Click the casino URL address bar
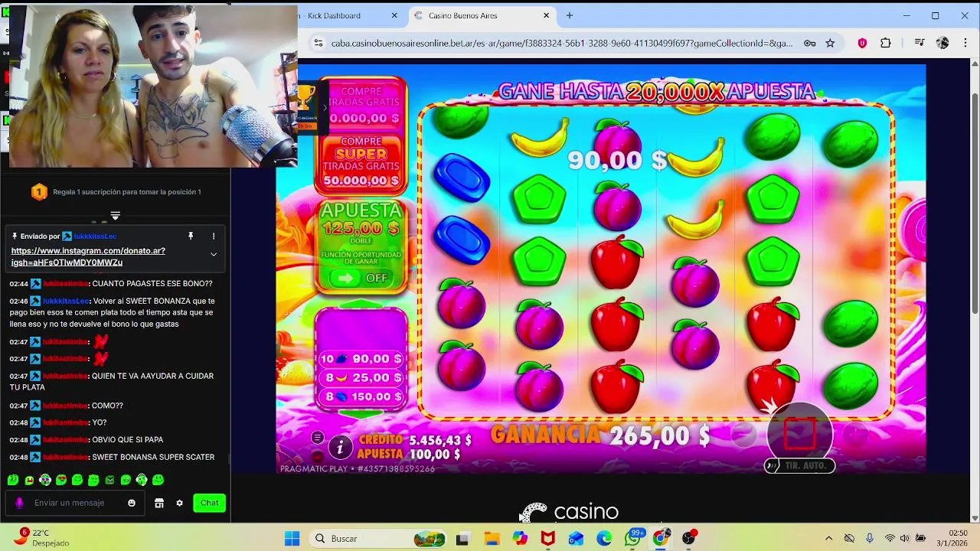The width and height of the screenshot is (980, 551). pyautogui.click(x=561, y=44)
